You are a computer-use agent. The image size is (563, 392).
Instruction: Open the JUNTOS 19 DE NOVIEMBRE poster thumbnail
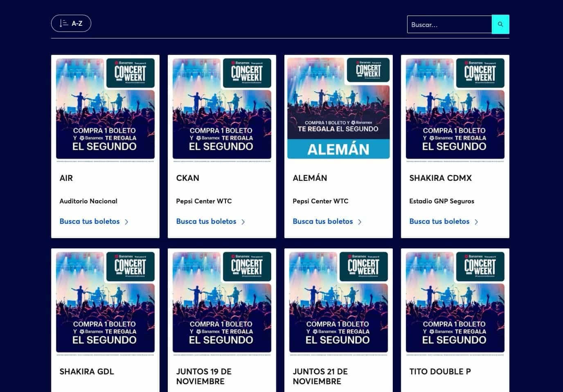pyautogui.click(x=222, y=303)
